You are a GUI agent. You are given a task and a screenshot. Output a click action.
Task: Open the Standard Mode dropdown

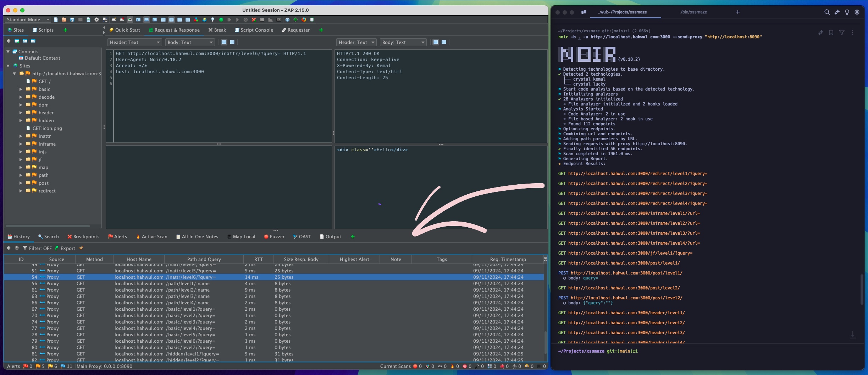[x=28, y=20]
